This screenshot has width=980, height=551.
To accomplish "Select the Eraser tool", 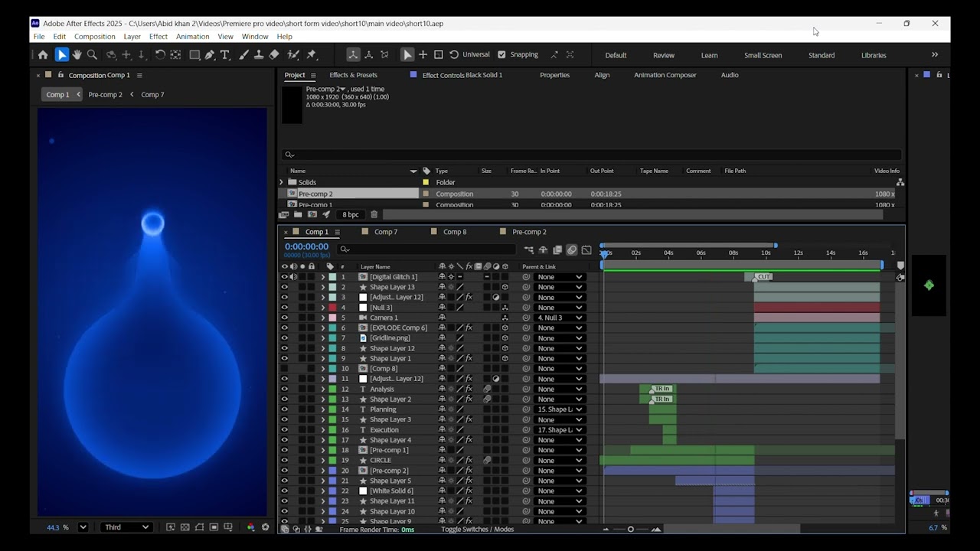I will (x=274, y=55).
